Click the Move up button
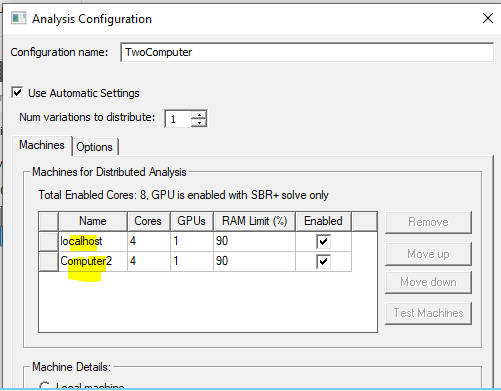The height and width of the screenshot is (391, 501). pyautogui.click(x=428, y=254)
